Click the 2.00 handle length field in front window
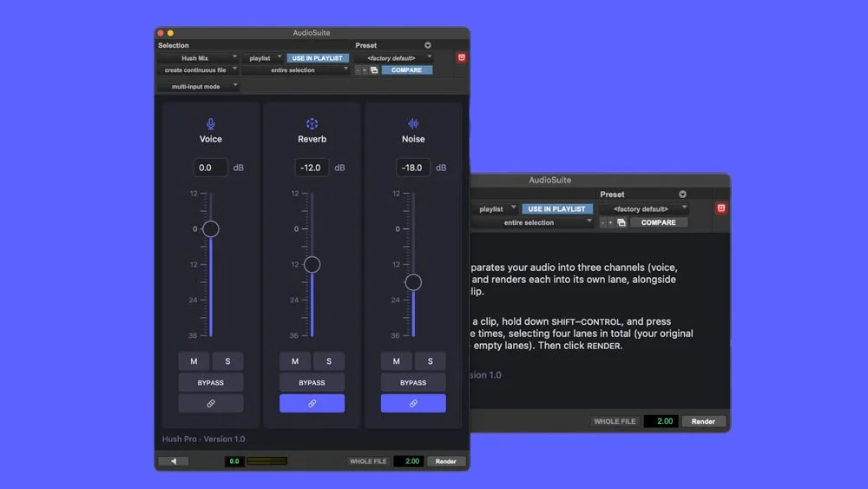Image resolution: width=868 pixels, height=489 pixels. click(x=409, y=461)
